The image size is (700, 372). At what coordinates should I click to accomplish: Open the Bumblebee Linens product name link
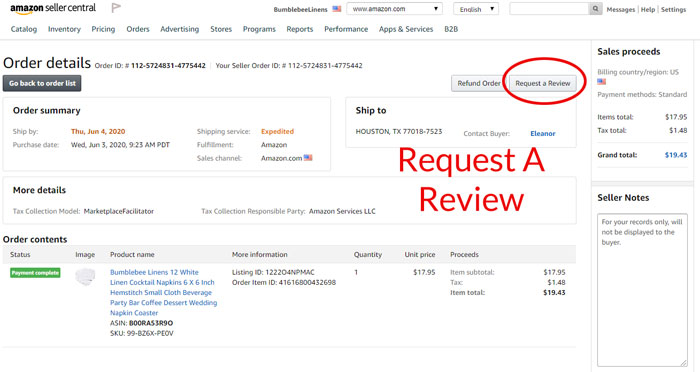coord(163,293)
